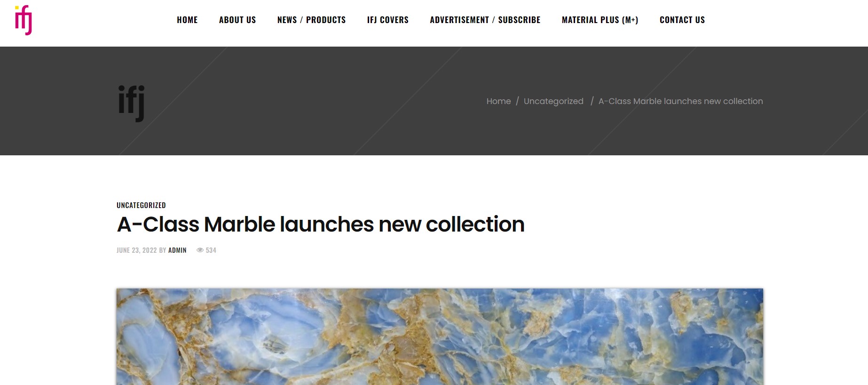868x385 pixels.
Task: Click the UNCATEGORIZED category label above title
Action: [x=141, y=205]
